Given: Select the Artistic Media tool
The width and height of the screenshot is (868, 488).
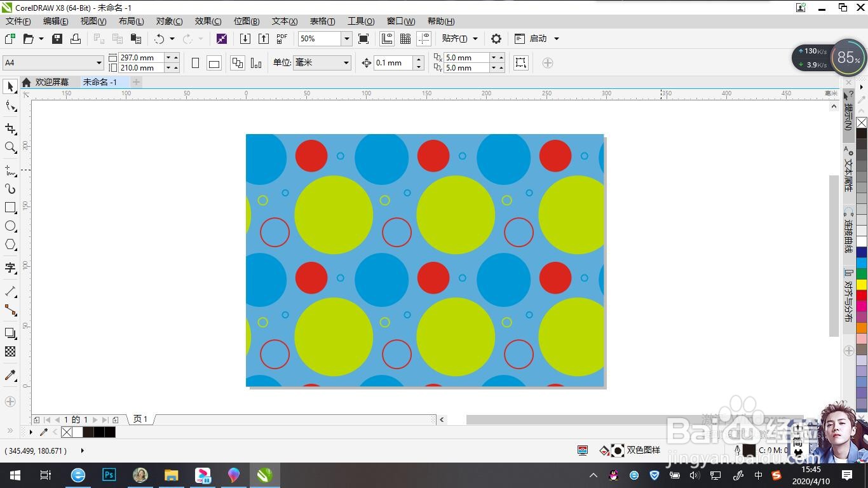Looking at the screenshot, I should click(x=10, y=189).
